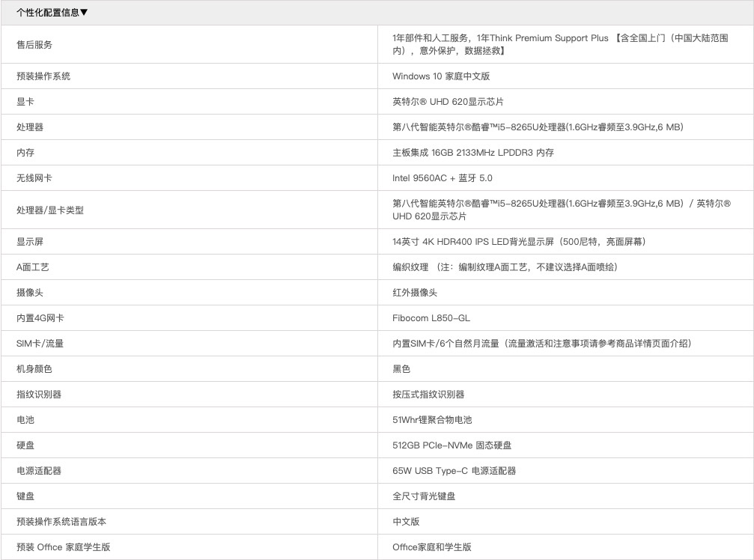Viewport: 754px width, 560px height.
Task: Click the "键盘" row label
Action: point(25,496)
